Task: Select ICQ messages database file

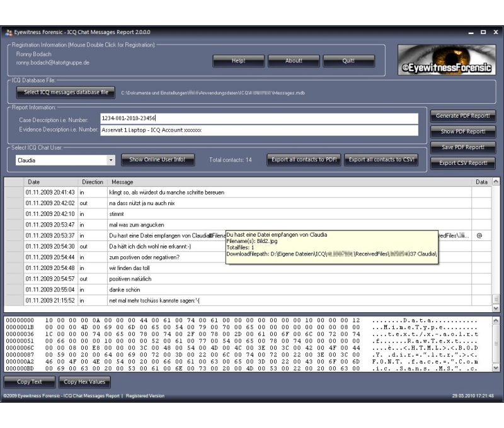Action: pyautogui.click(x=66, y=93)
